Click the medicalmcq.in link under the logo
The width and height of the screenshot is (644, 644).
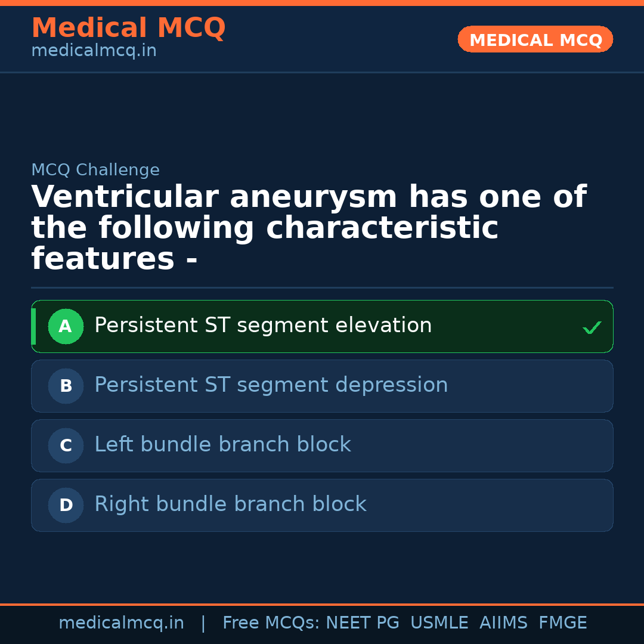pos(94,50)
